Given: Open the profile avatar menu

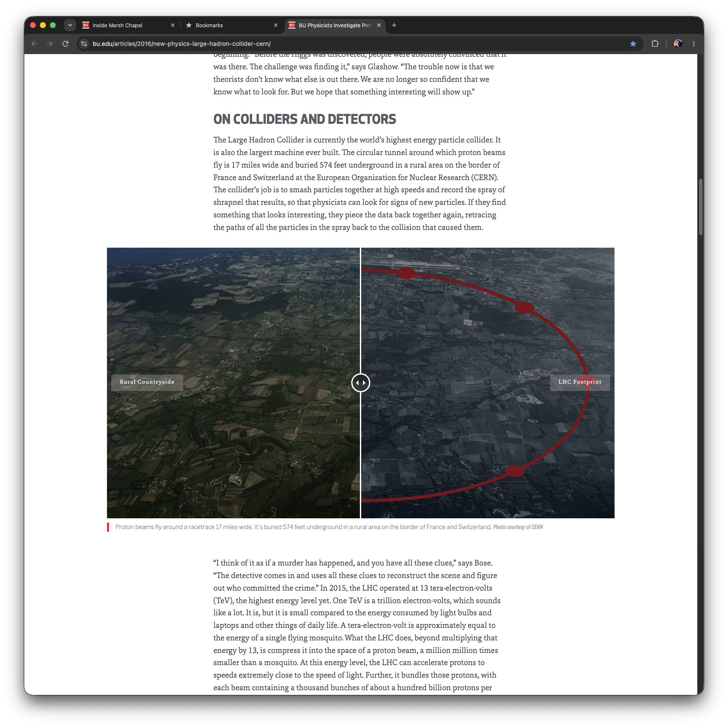Looking at the screenshot, I should click(x=678, y=44).
